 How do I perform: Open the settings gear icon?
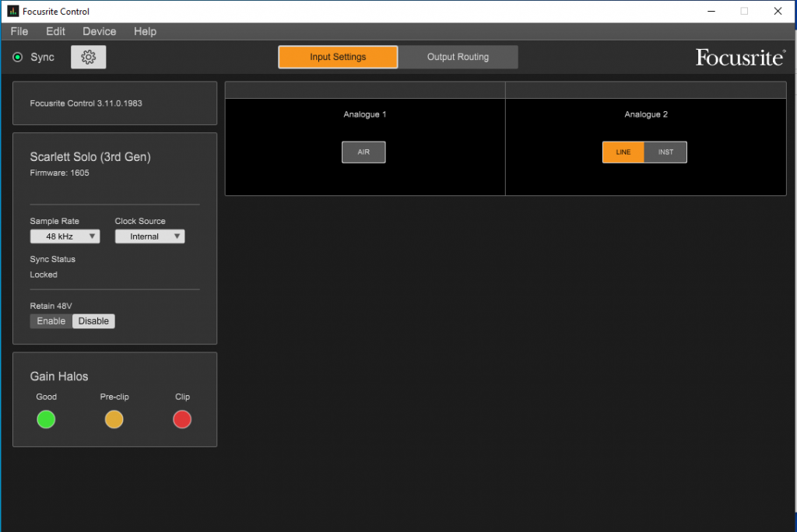click(x=89, y=57)
